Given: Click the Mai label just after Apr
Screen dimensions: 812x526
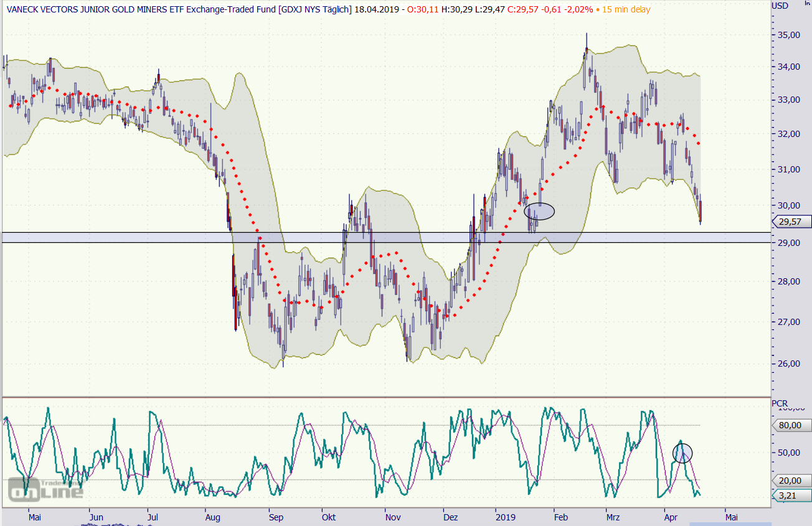Looking at the screenshot, I should [732, 517].
